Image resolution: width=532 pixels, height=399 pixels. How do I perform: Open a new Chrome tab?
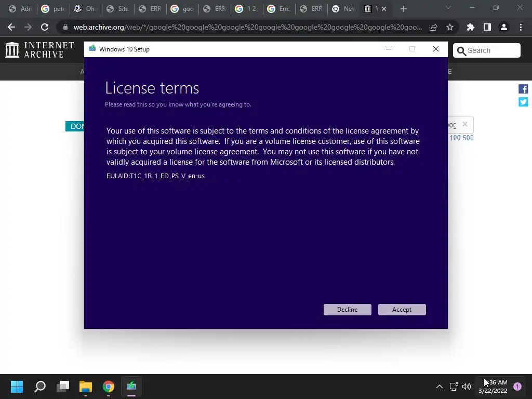pos(403,9)
